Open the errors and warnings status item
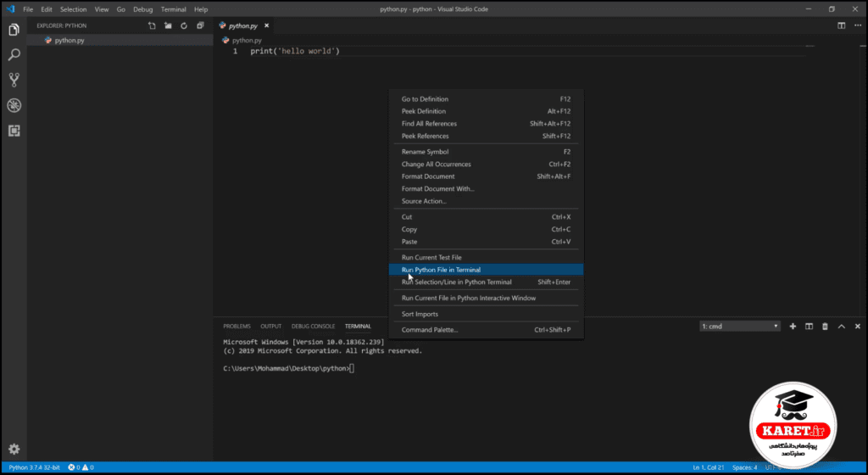 [81, 467]
